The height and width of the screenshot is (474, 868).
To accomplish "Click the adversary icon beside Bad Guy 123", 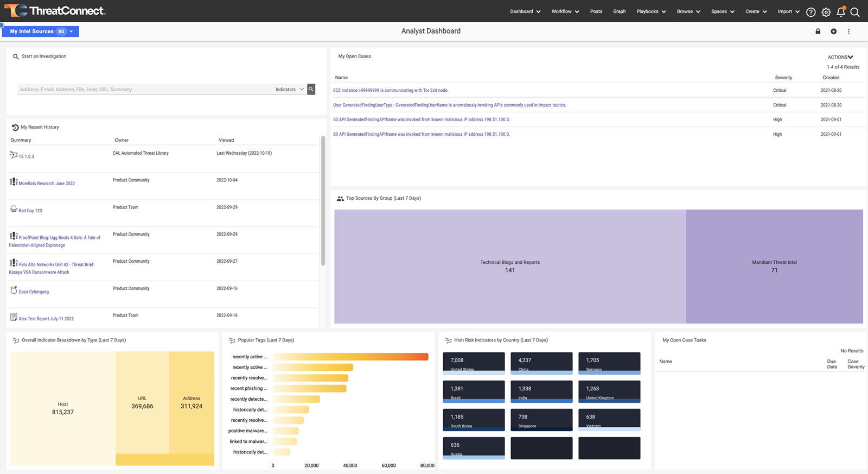I will 14,209.
